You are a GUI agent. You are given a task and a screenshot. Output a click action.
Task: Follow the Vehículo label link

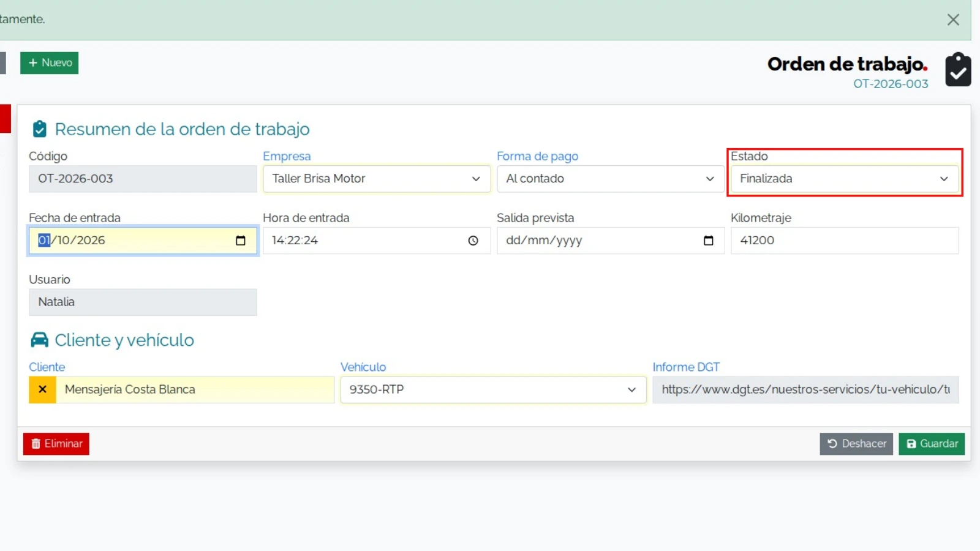tap(363, 367)
